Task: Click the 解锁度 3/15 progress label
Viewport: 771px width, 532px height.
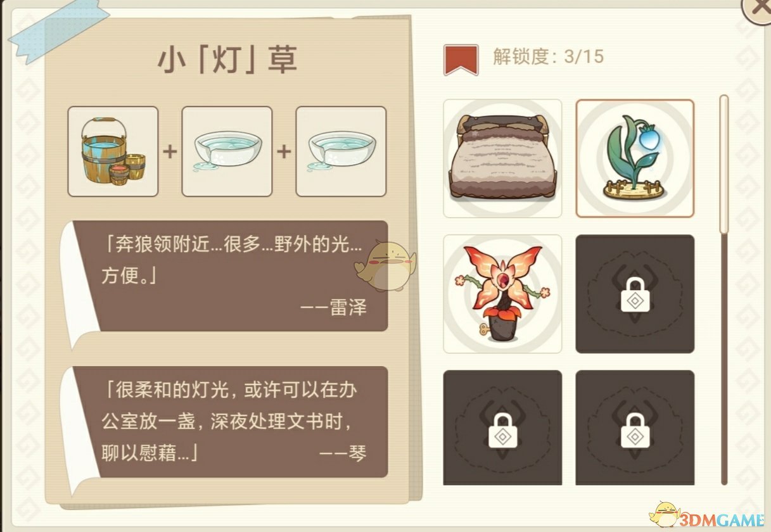Action: (548, 56)
